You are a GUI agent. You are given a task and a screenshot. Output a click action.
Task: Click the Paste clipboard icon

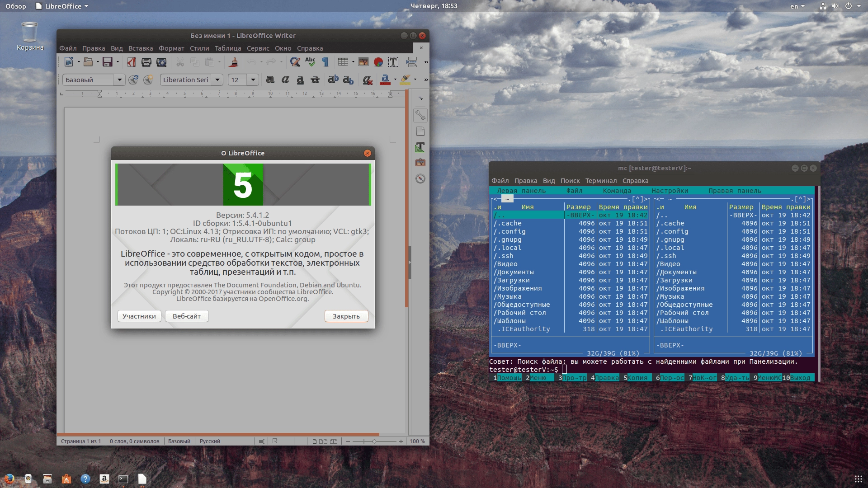point(210,62)
